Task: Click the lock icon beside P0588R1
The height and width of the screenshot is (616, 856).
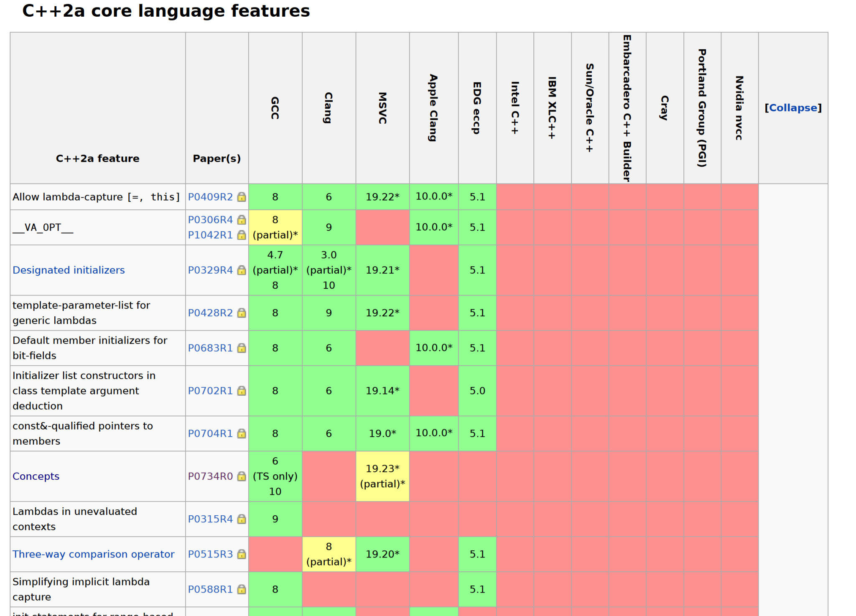Action: tap(242, 589)
